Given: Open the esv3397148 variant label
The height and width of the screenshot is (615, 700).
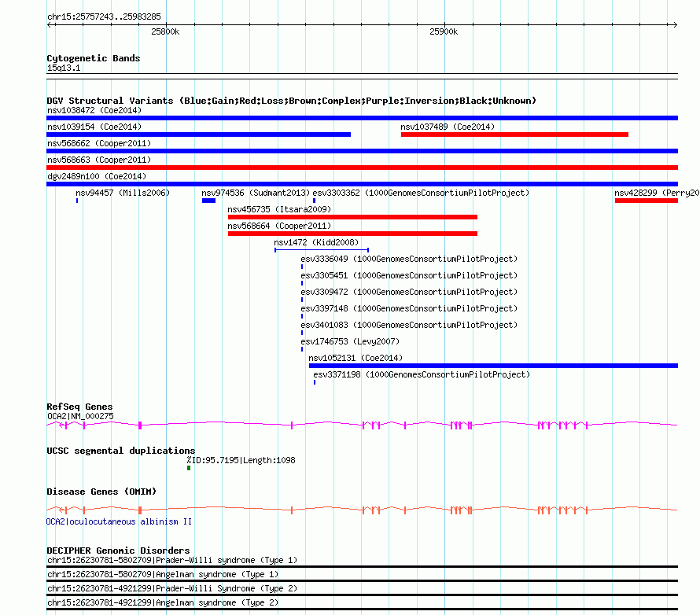Looking at the screenshot, I should (x=409, y=308).
